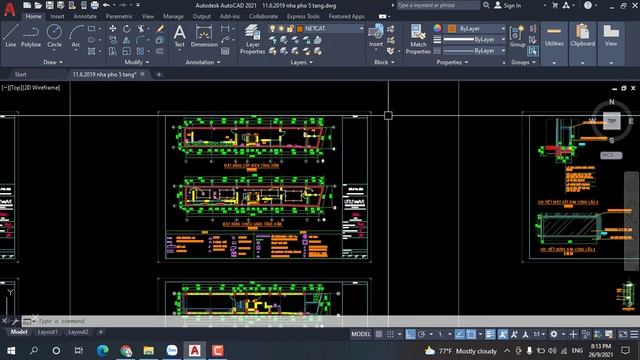Click the Undo arrow icon

(x=106, y=5)
